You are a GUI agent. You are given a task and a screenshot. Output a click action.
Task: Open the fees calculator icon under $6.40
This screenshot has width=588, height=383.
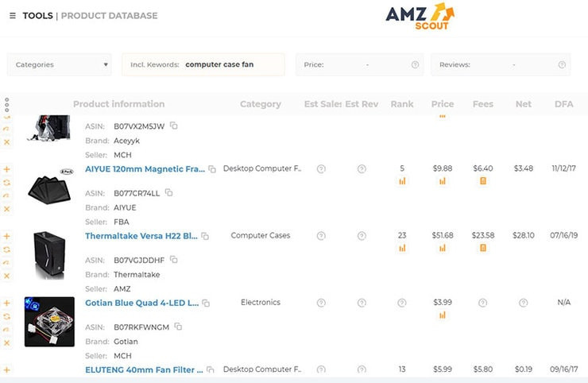tap(482, 181)
